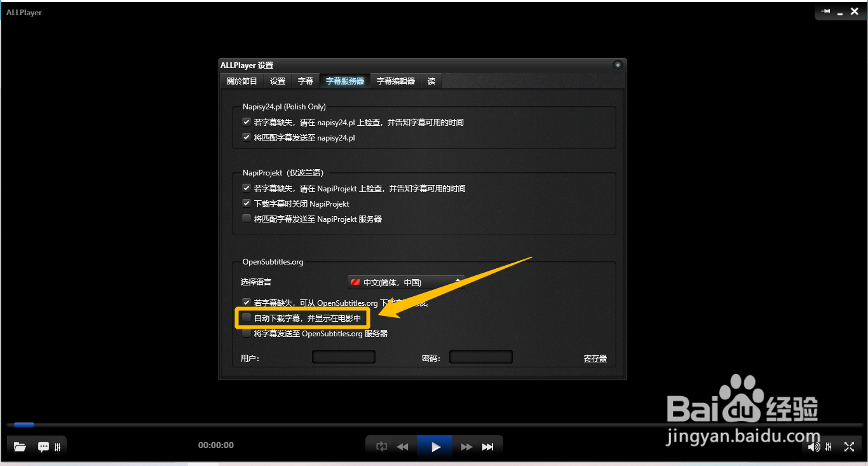Select the 字幕服务器 tab
The height and width of the screenshot is (466, 868).
point(345,81)
